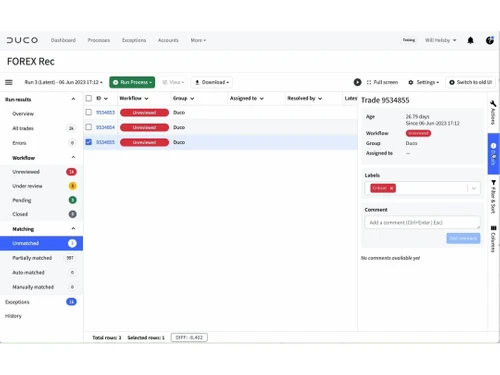Screen dimensions: 500x375
Task: Check the box for trade 9534853
Action: point(89,112)
